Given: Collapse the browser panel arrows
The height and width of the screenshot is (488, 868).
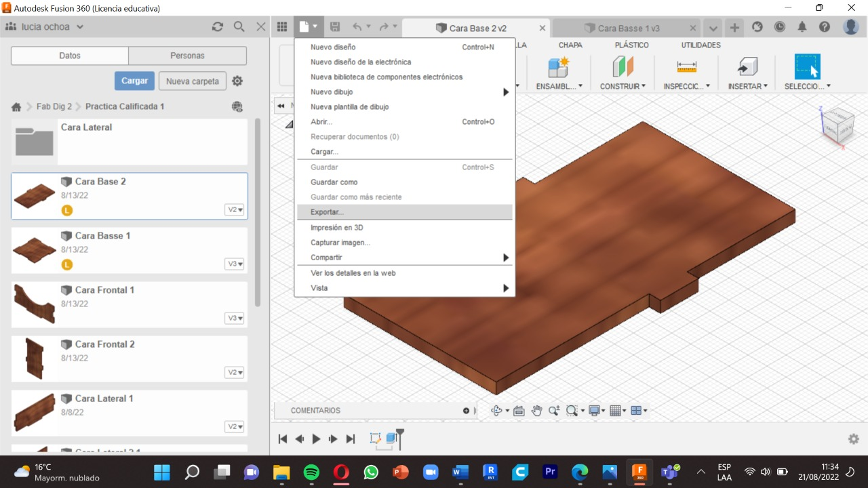Looking at the screenshot, I should click(x=281, y=106).
